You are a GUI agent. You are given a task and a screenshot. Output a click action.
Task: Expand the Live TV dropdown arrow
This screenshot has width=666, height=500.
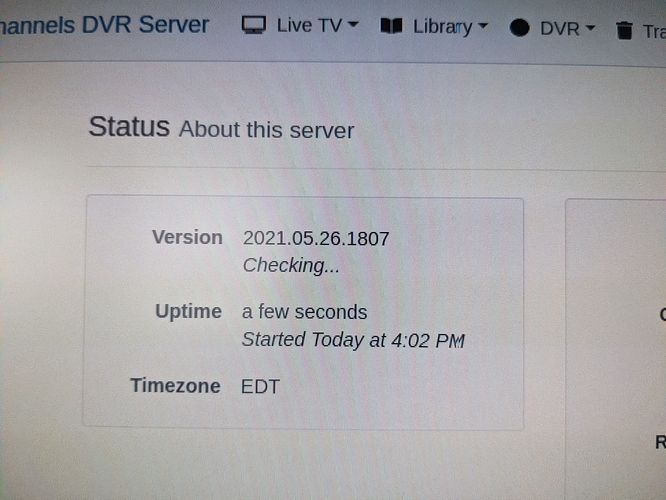[x=353, y=24]
